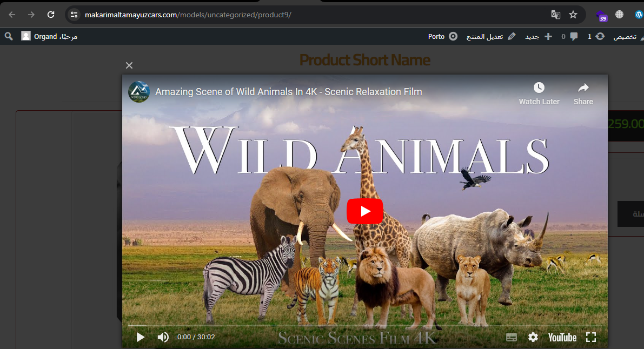Click the 0:00 / 30:02 time display
The height and width of the screenshot is (349, 644).
click(196, 337)
